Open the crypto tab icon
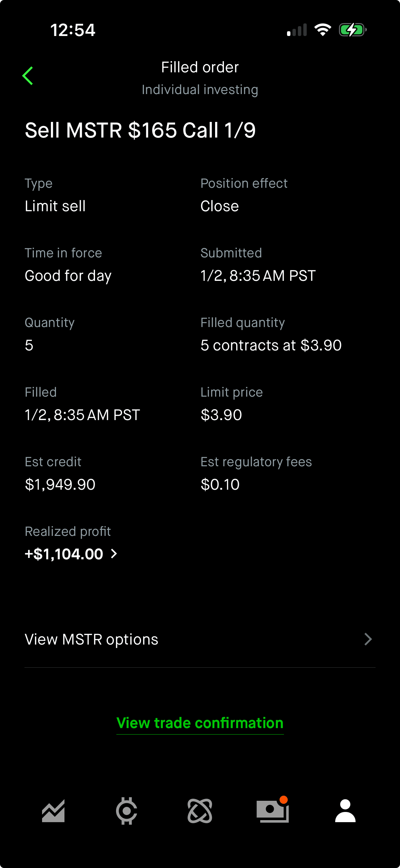 point(127,811)
